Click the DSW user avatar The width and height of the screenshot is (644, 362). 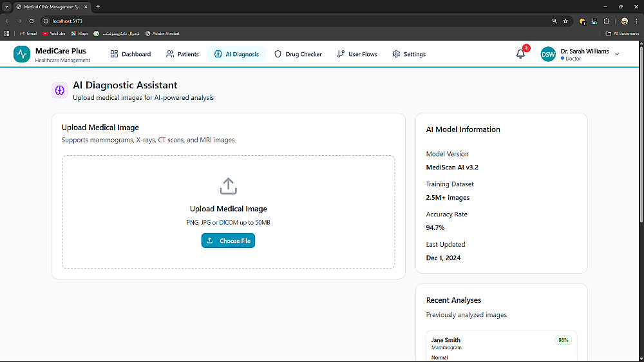[548, 54]
